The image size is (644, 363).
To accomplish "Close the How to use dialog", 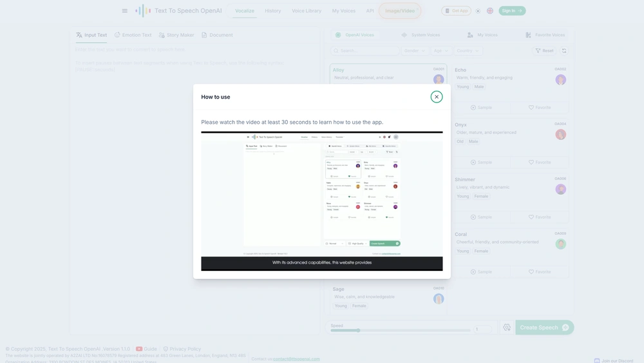I will 437,97.
